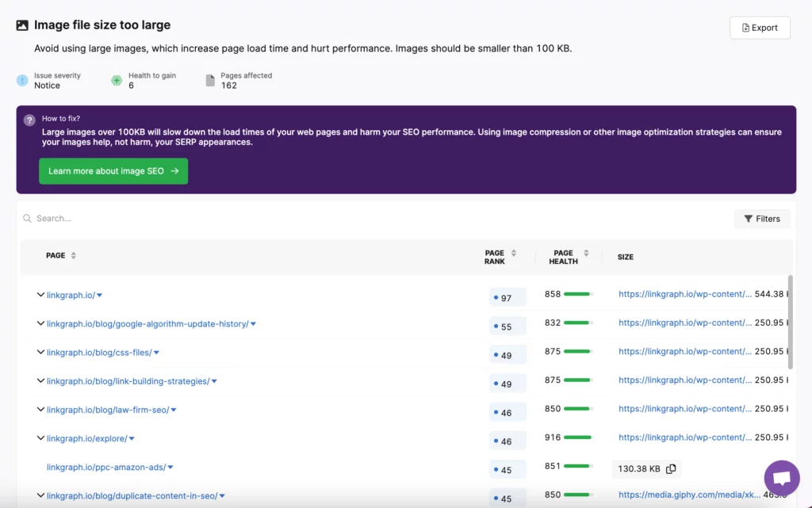
Task: Click Learn more about image SEO
Action: coord(113,171)
